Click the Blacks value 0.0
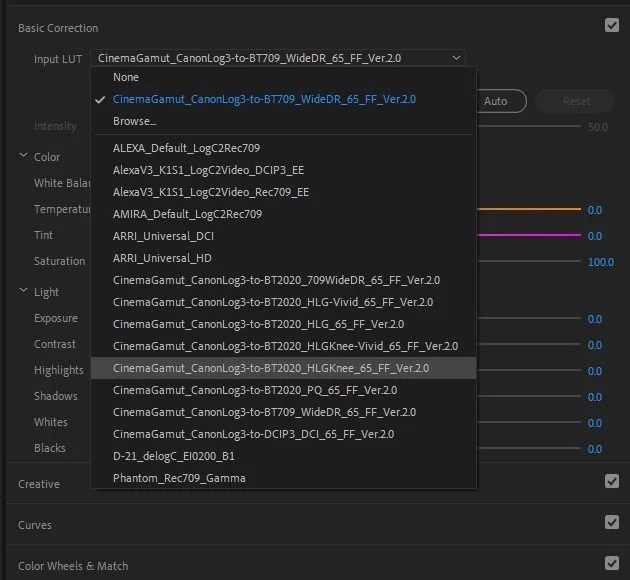Image resolution: width=630 pixels, height=580 pixels. tap(595, 449)
